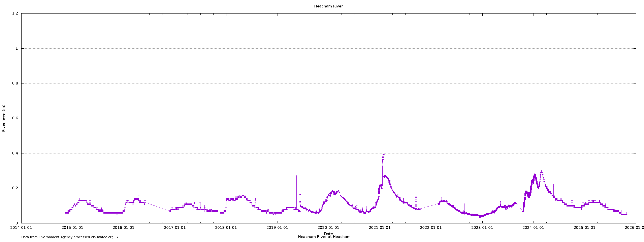The image size is (644, 242).
Task: Click the Heacham River at Heacham legend label
Action: click(x=324, y=237)
